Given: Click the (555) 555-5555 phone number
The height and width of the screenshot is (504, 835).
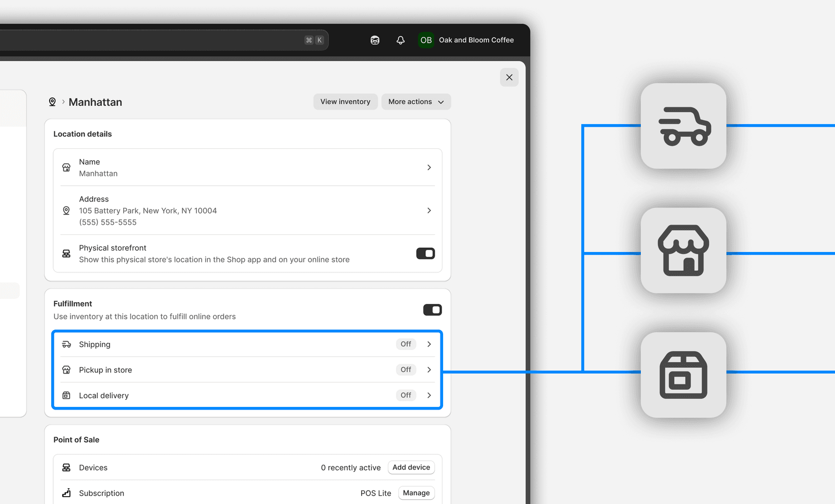Looking at the screenshot, I should [108, 222].
